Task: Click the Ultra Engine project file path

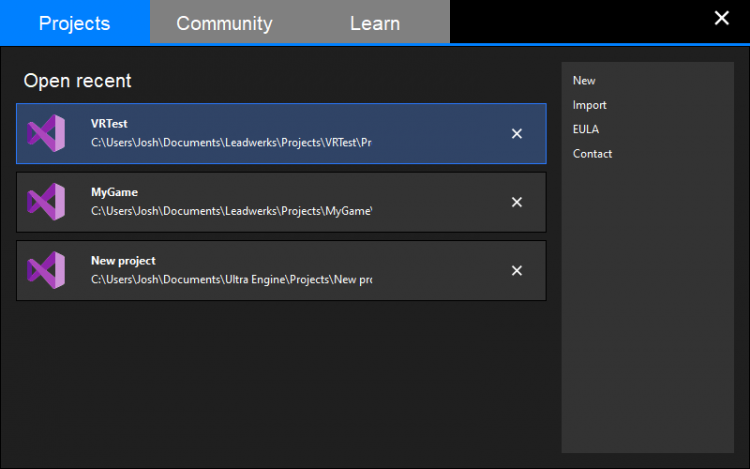Action: click(231, 280)
